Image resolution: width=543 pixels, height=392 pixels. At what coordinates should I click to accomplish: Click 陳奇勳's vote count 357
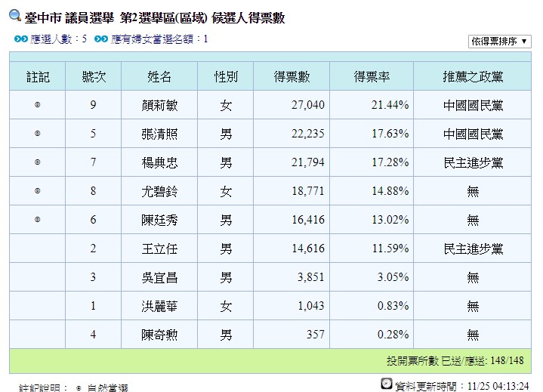tap(315, 335)
